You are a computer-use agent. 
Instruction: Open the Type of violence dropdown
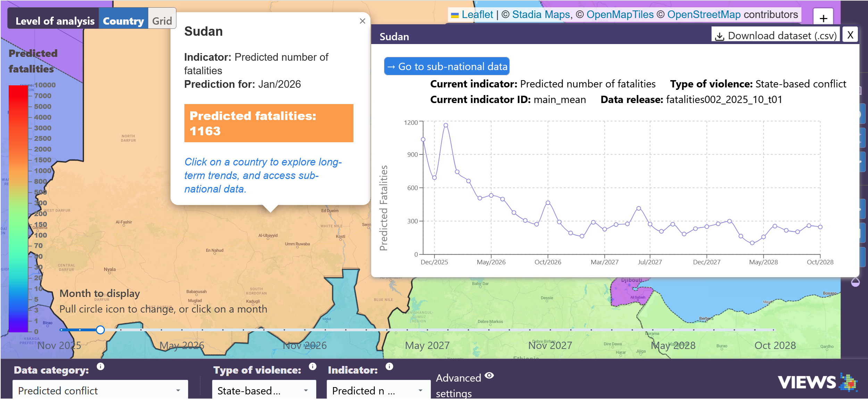pos(264,391)
